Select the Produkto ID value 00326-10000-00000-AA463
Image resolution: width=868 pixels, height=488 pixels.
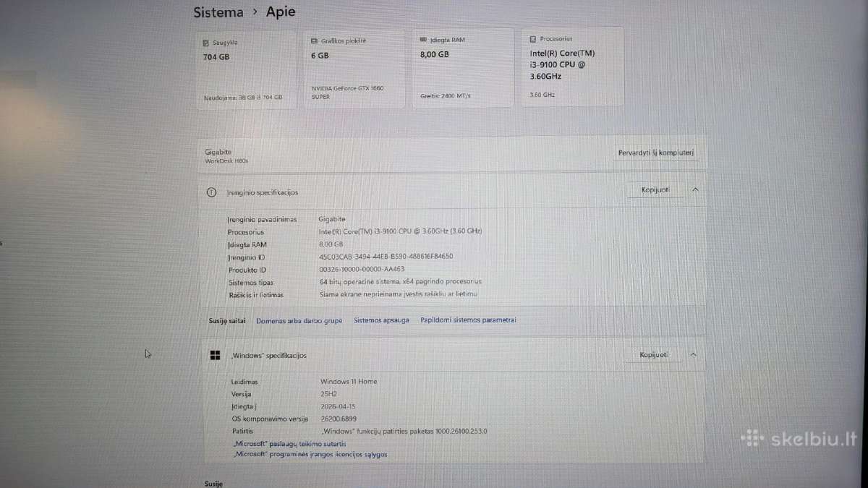coord(362,270)
